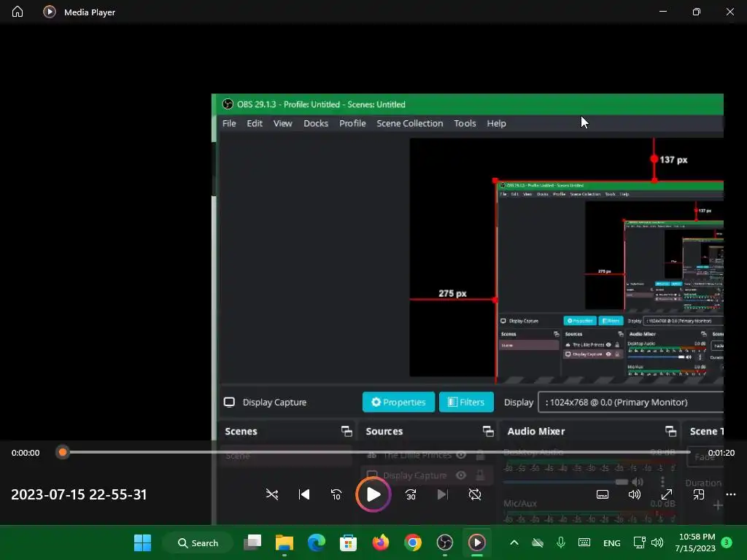Pop out the Sources dock
Image resolution: width=747 pixels, height=560 pixels.
coord(488,432)
